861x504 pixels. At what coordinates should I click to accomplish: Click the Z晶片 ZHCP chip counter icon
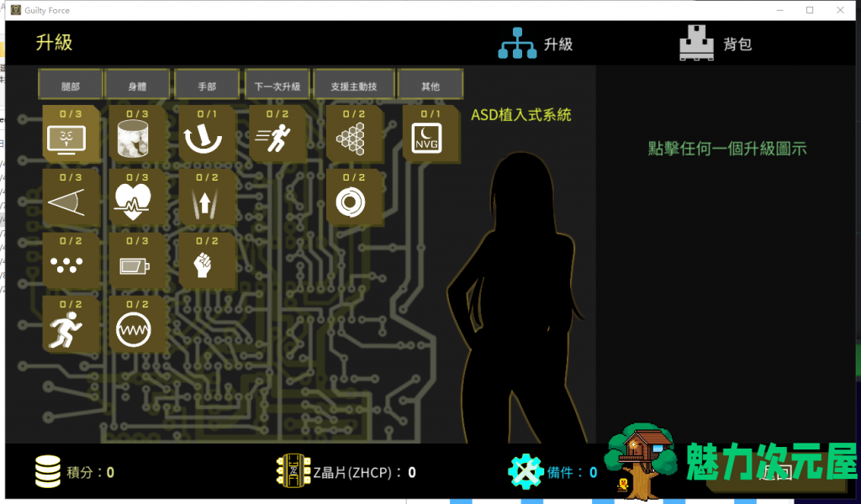(x=293, y=471)
